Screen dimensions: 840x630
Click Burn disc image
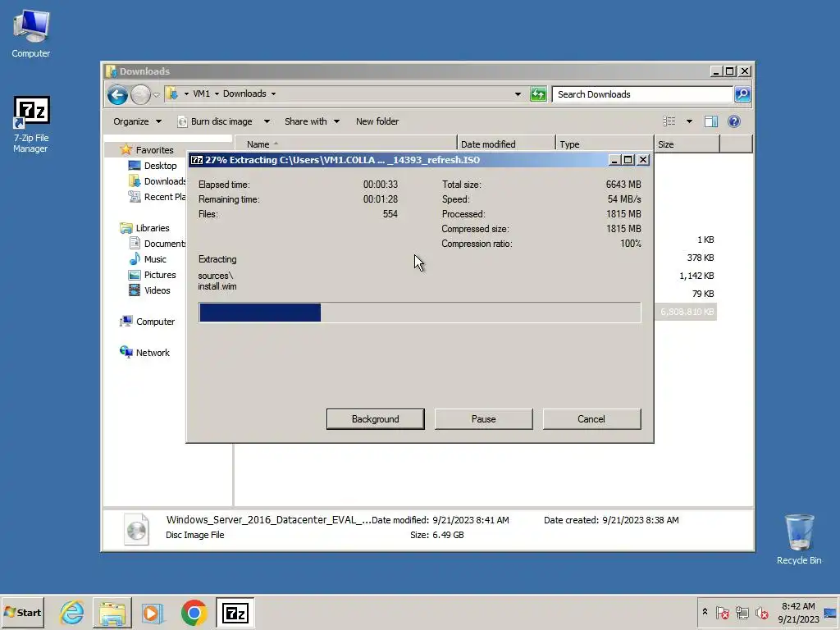216,121
